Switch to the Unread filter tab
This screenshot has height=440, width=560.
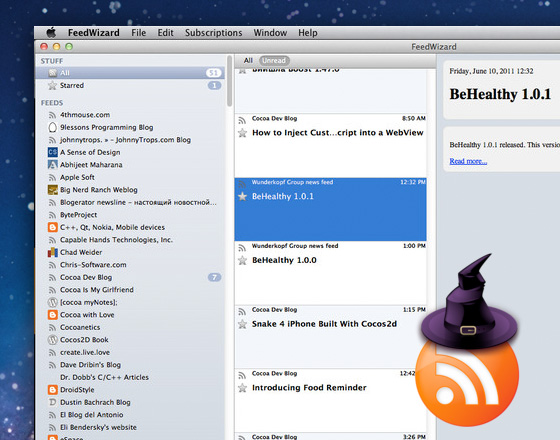(274, 60)
